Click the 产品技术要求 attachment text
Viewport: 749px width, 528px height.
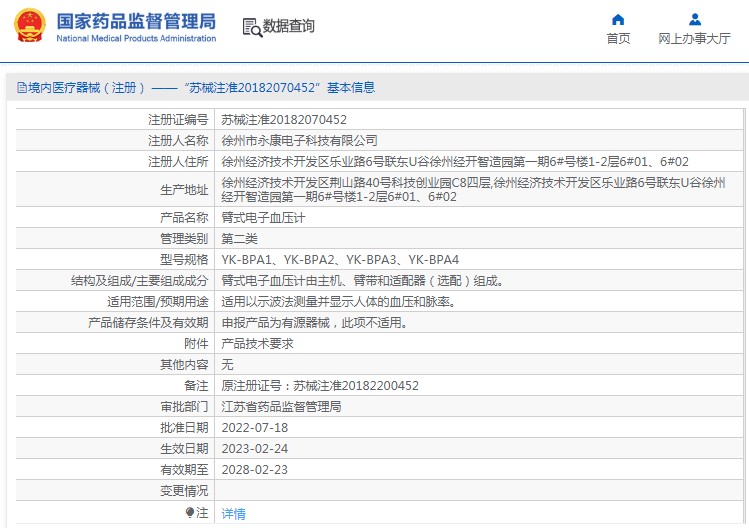(257, 344)
